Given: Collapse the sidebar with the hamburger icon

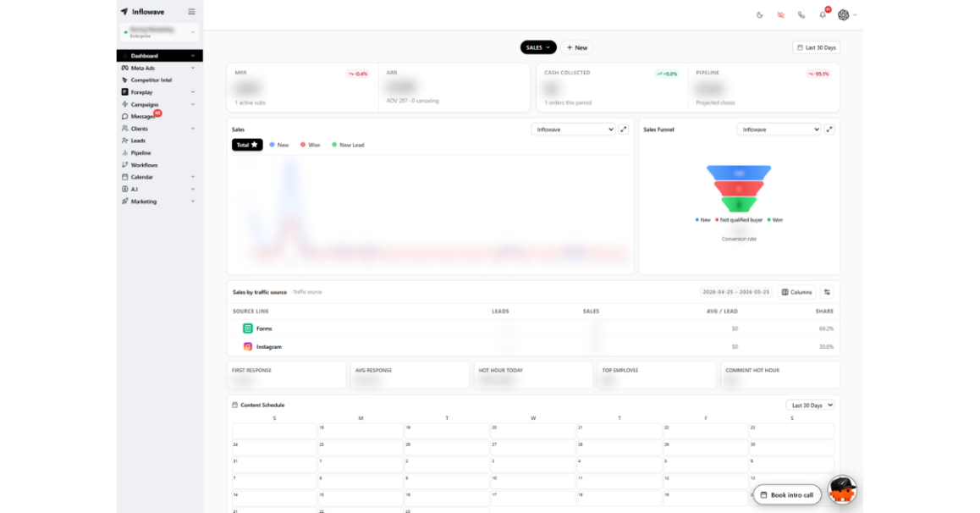Looking at the screenshot, I should click(191, 11).
